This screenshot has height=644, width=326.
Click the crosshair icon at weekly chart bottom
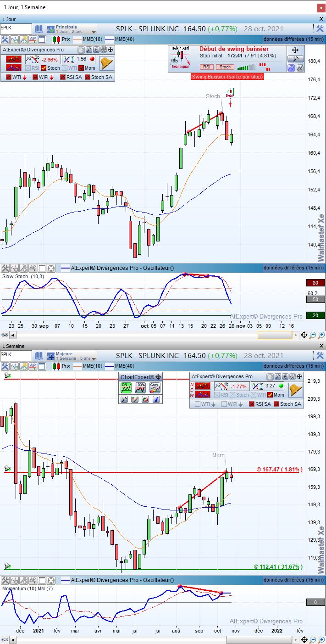(304, 640)
